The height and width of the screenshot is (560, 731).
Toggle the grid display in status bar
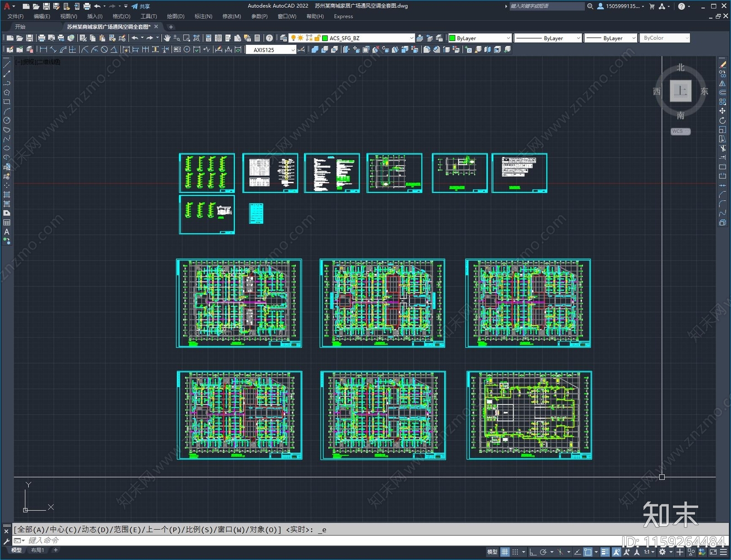tap(505, 552)
